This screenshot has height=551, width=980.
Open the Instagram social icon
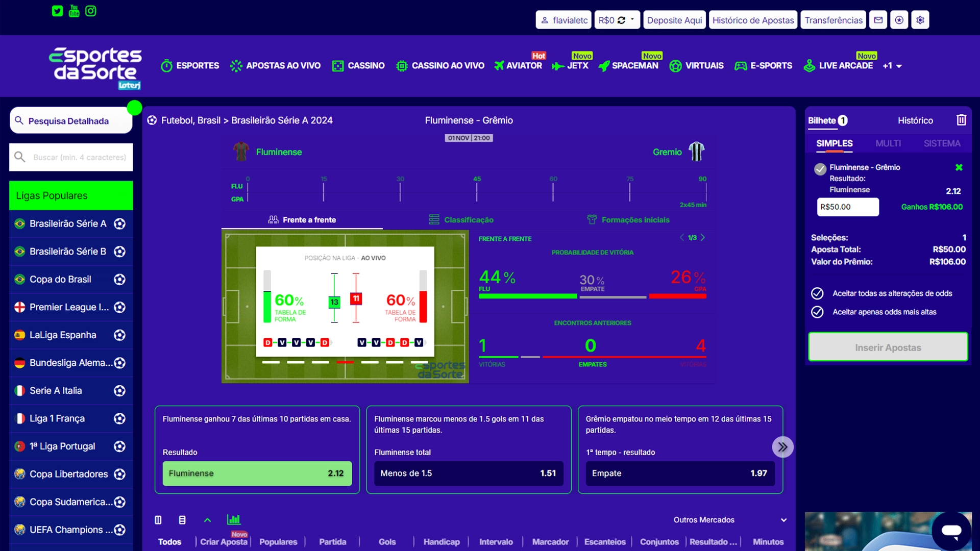tap(91, 11)
